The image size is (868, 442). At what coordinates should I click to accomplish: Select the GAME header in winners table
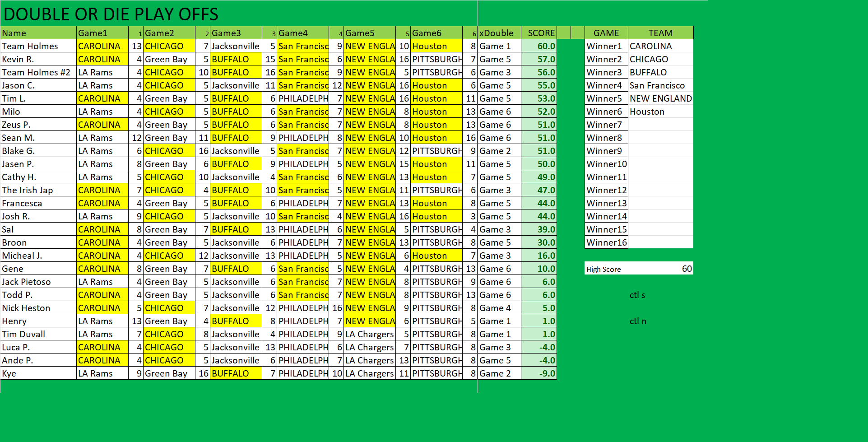(x=606, y=33)
